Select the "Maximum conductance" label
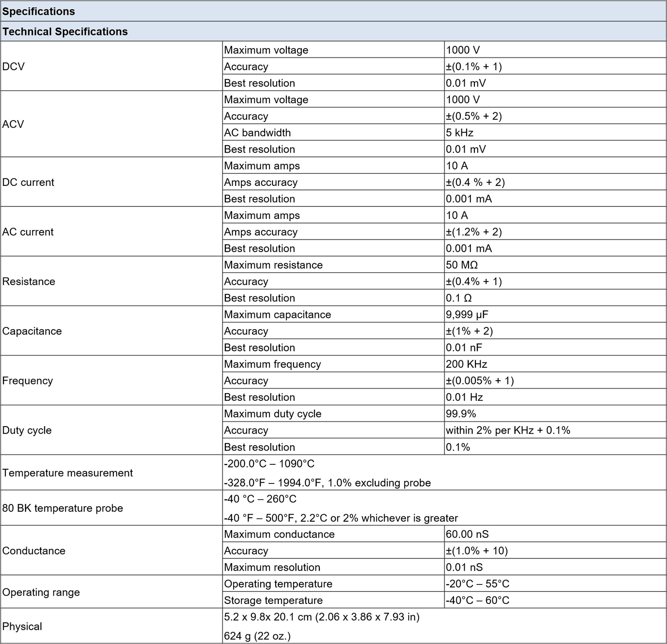Image resolution: width=667 pixels, height=644 pixels. [x=279, y=534]
